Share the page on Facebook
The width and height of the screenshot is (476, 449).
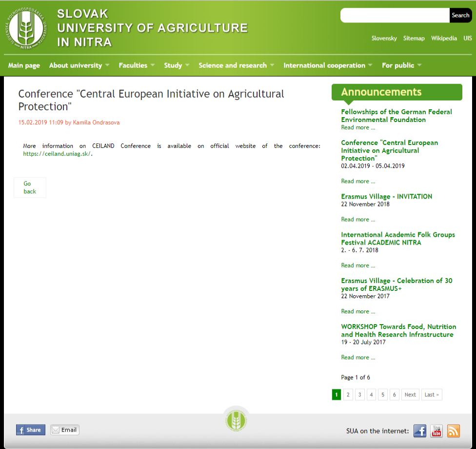31,430
